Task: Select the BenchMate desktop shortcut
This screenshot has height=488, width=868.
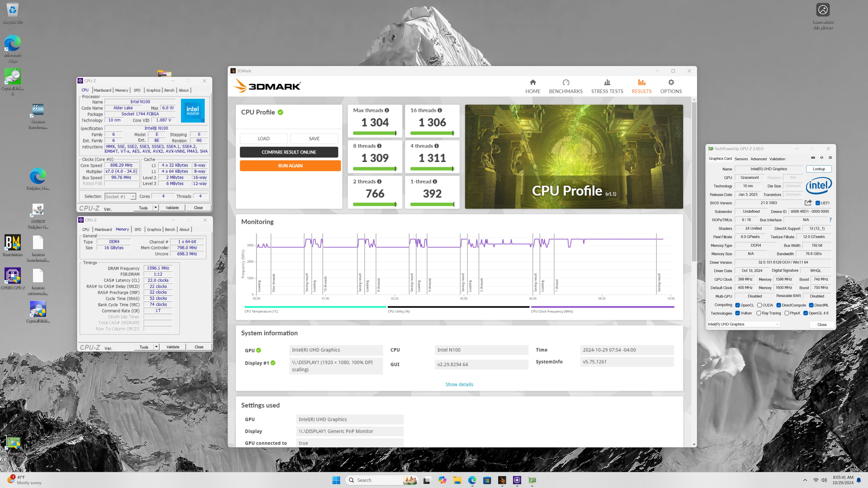Action: pyautogui.click(x=12, y=245)
